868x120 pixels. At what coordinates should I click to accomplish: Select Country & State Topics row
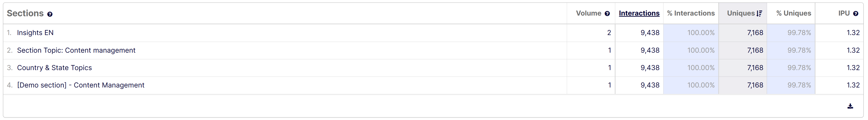point(54,68)
